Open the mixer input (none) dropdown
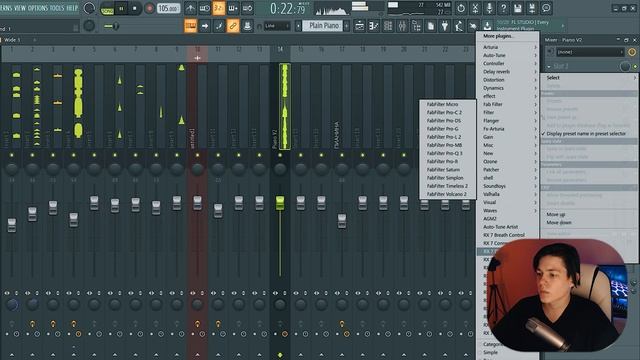 590,52
